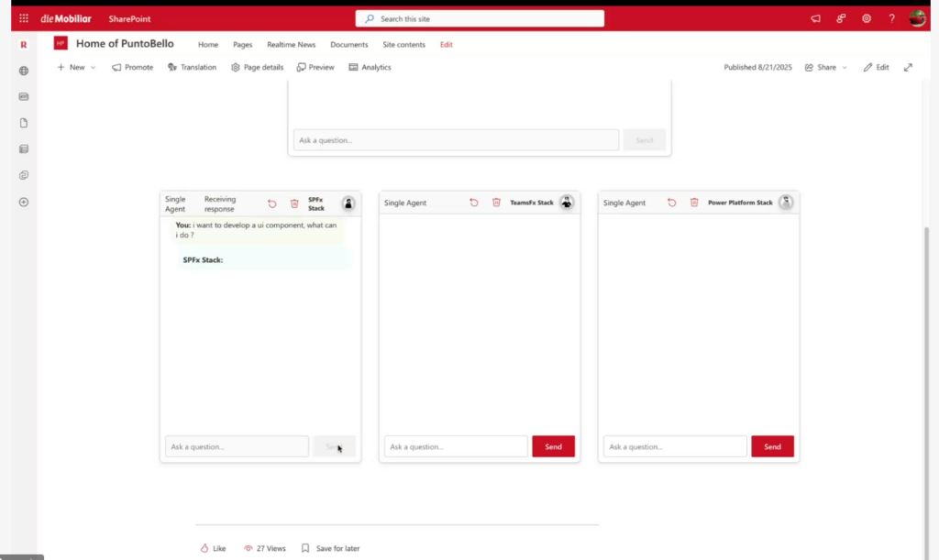Click the Preview command
Screen dimensions: 939x560
(x=315, y=67)
